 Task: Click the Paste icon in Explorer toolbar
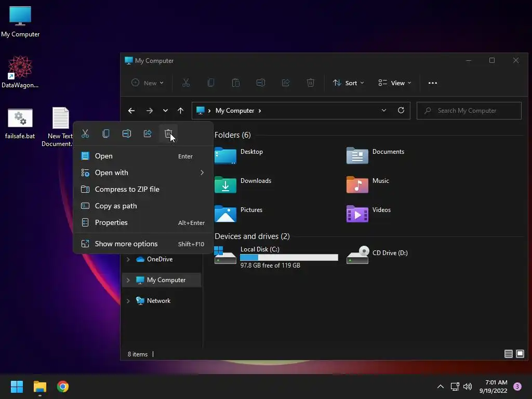236,83
